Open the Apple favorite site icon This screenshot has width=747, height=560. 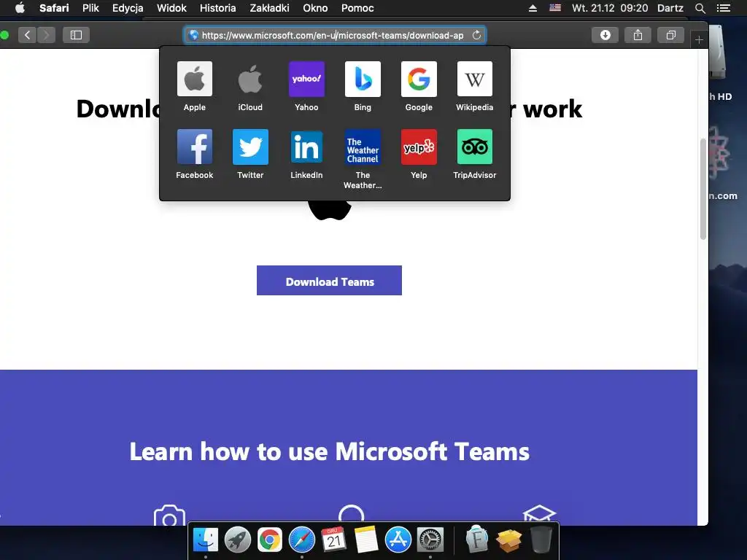click(x=194, y=79)
